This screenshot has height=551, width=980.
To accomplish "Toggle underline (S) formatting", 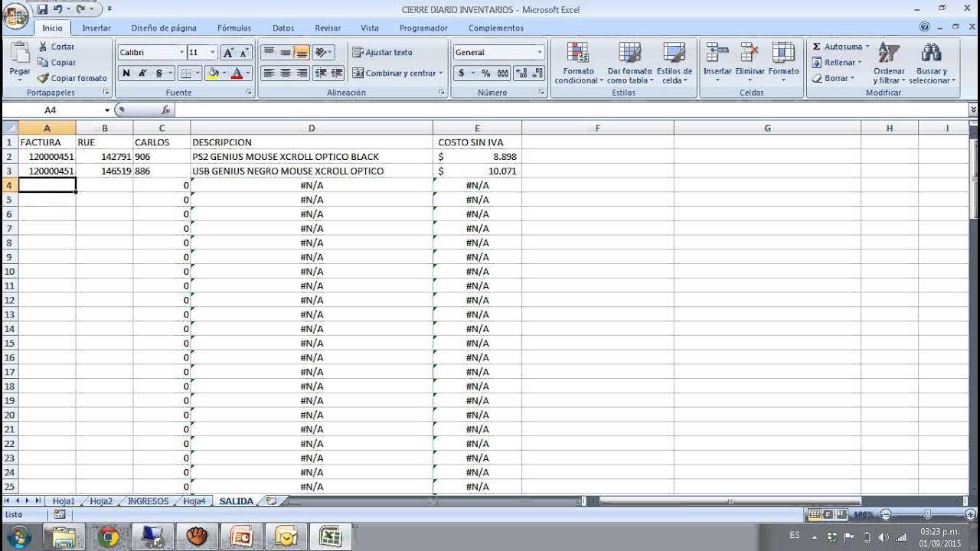I will point(159,73).
